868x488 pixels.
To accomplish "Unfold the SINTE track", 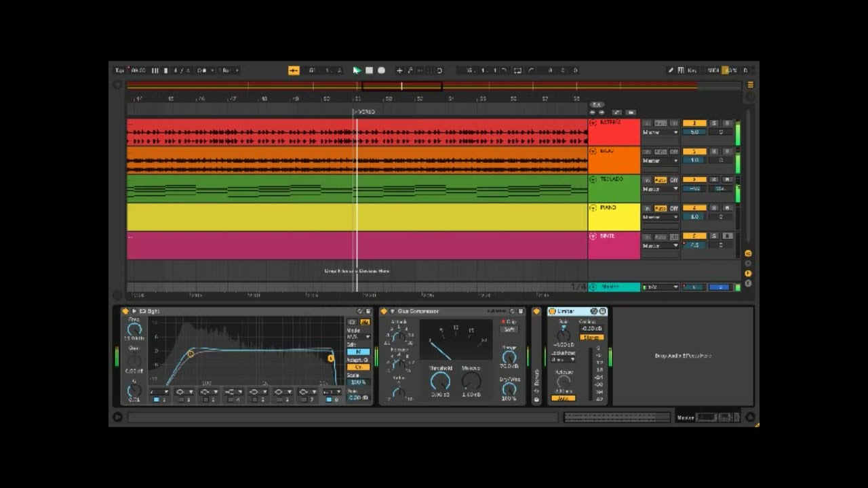I will pos(593,237).
